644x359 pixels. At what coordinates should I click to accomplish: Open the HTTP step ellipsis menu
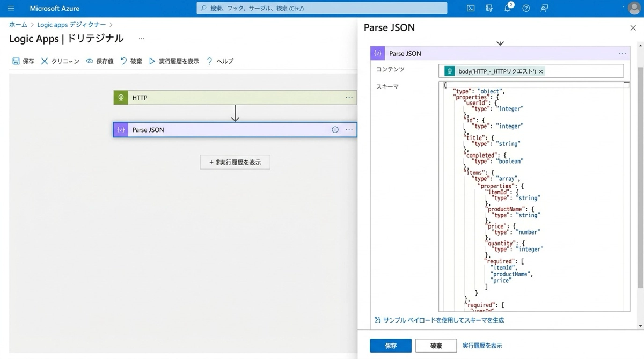(349, 98)
